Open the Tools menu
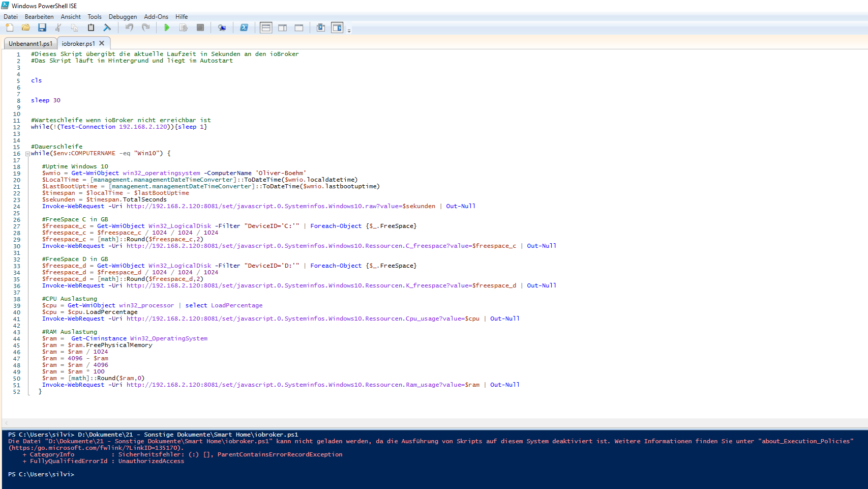This screenshot has height=489, width=868. click(95, 17)
